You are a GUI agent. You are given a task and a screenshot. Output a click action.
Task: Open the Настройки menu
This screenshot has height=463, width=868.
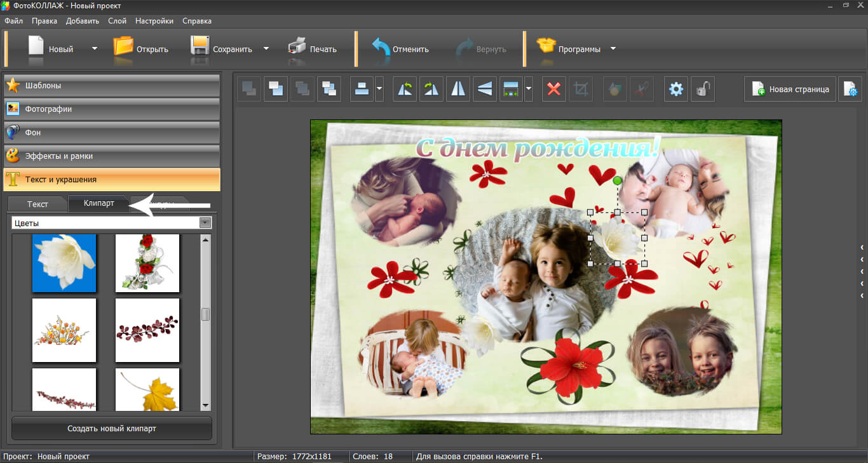(x=154, y=21)
